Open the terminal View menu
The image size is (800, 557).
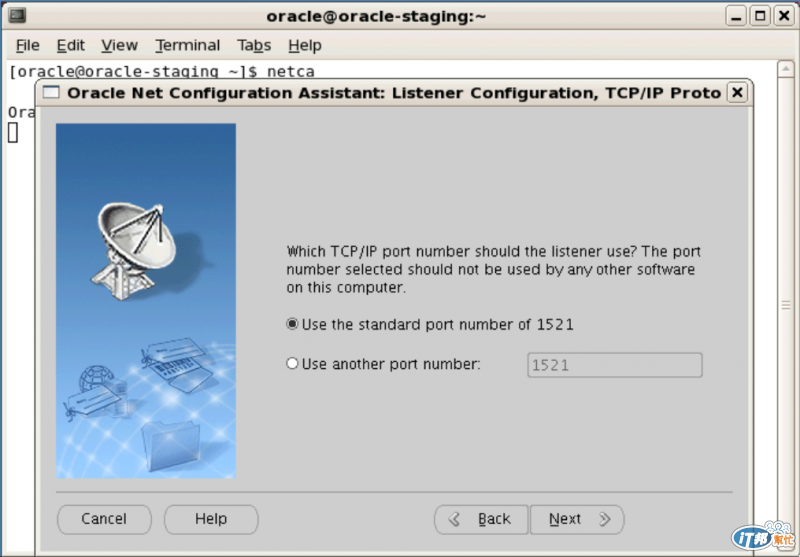coord(119,45)
